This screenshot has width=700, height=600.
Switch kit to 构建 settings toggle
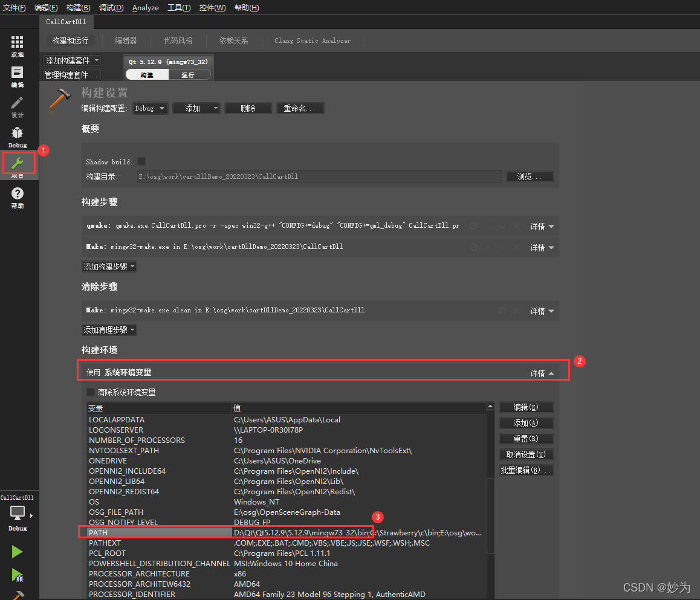tap(147, 75)
